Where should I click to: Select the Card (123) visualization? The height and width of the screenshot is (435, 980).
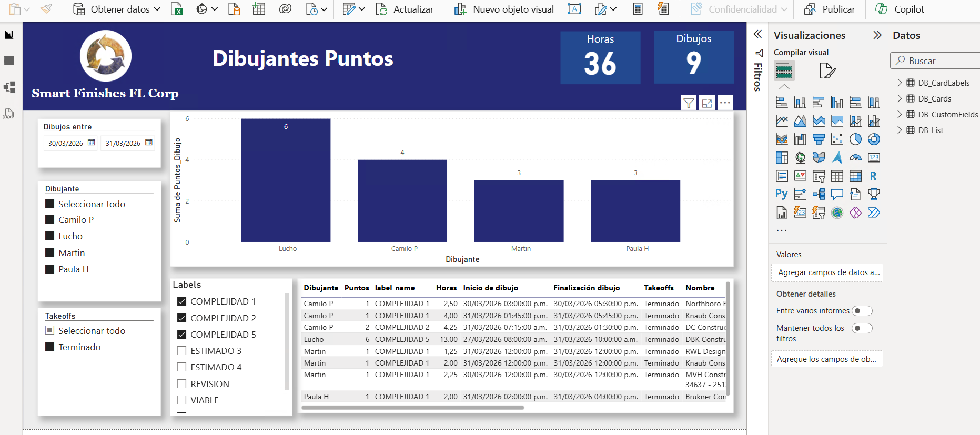(874, 157)
